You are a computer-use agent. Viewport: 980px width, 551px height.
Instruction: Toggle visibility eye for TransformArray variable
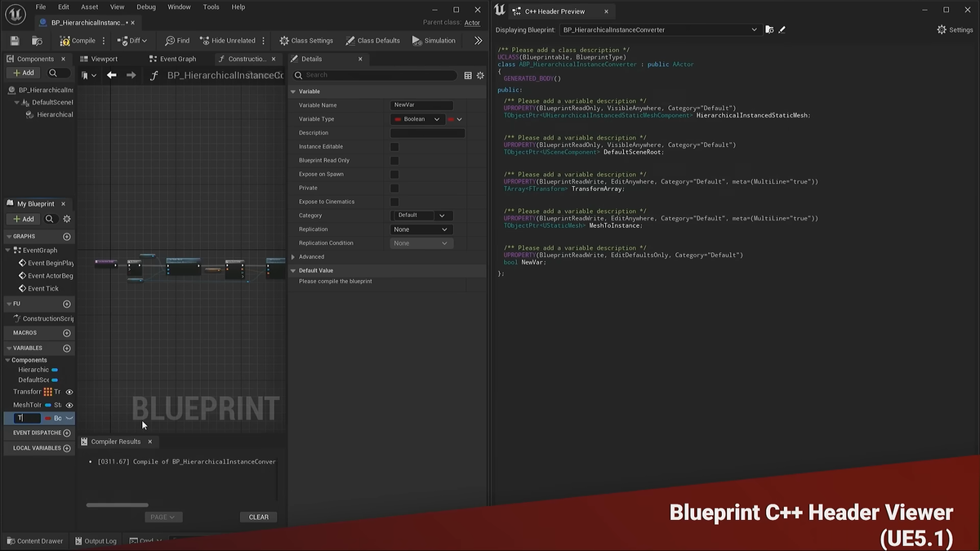point(69,392)
